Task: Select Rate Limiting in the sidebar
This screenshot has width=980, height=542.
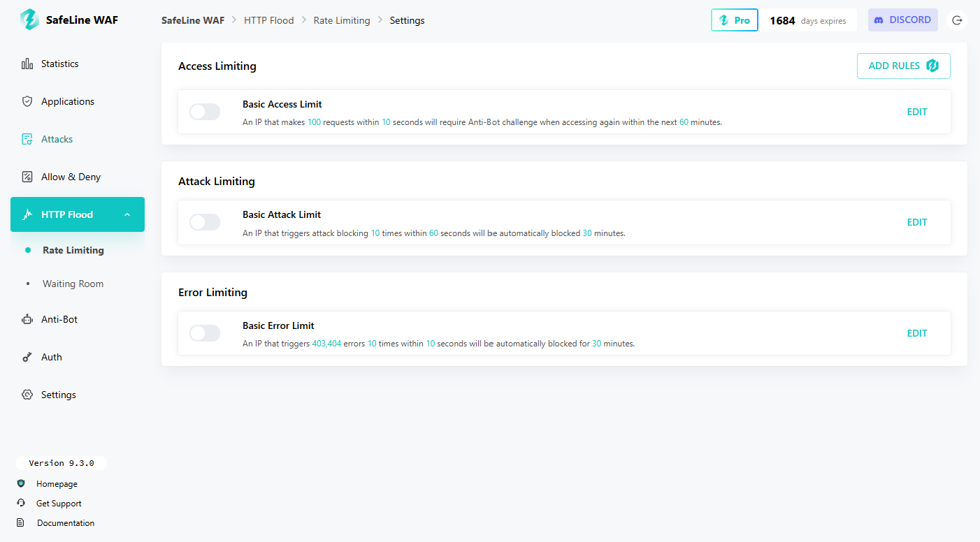Action: point(73,250)
